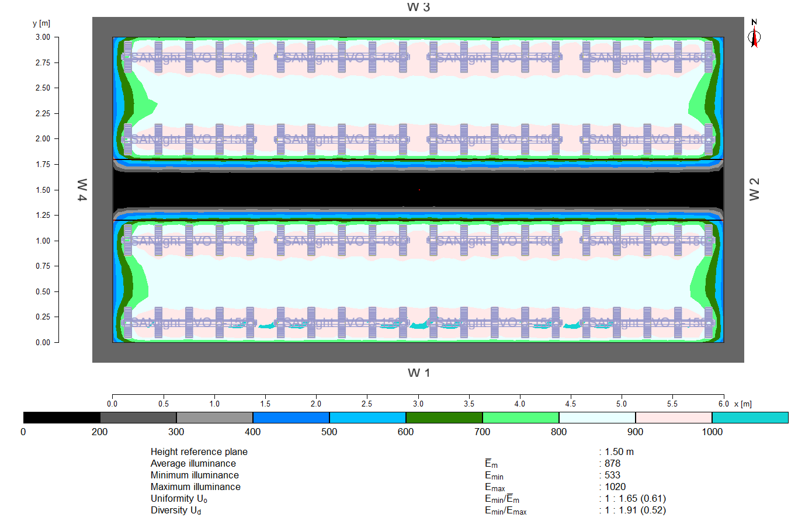The width and height of the screenshot is (812, 521).
Task: Choose the dark green 600–700 legend swatch
Action: point(445,418)
